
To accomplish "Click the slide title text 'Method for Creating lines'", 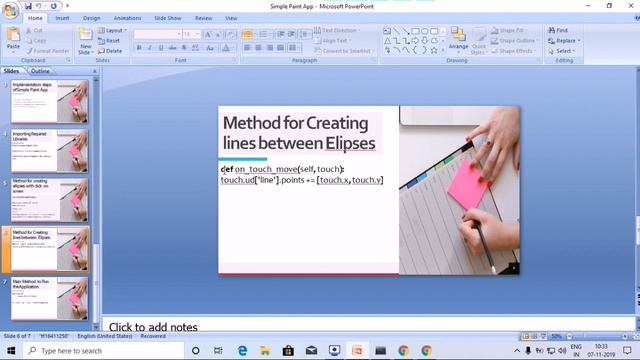I will [x=299, y=133].
